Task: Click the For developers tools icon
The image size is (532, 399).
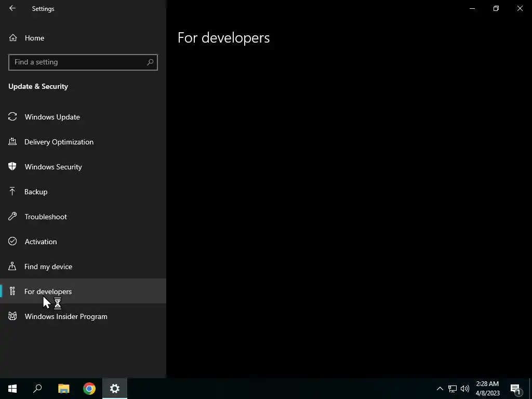Action: (x=12, y=291)
